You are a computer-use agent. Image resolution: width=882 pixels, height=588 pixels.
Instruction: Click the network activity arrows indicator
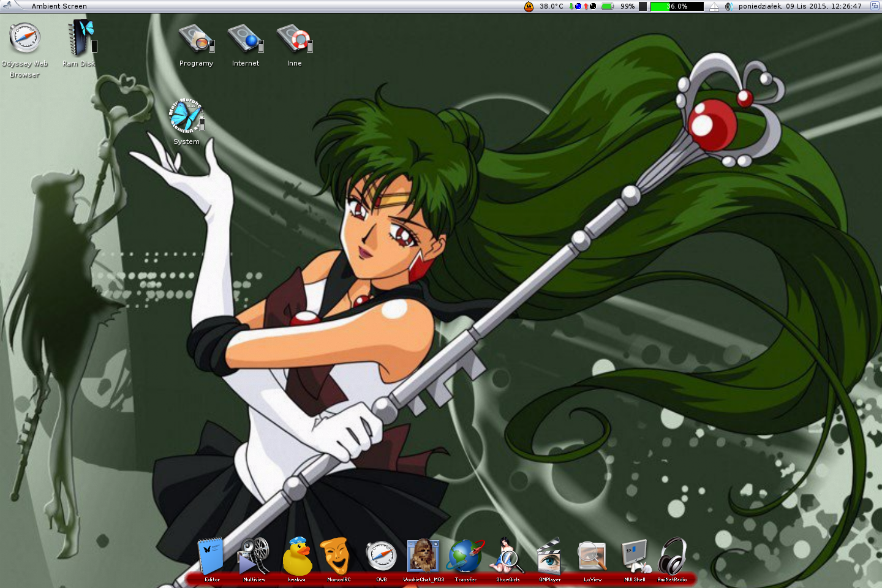pyautogui.click(x=582, y=6)
